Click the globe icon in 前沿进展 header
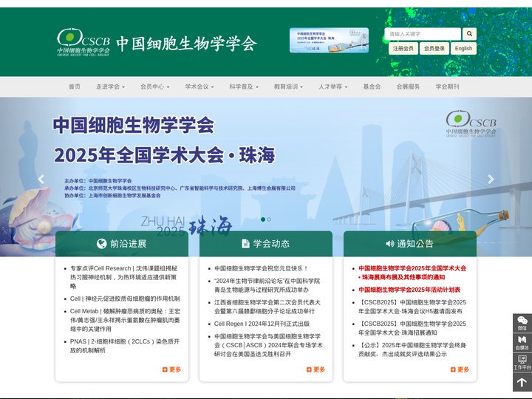Screen dimensions: 532x399 tap(101, 244)
